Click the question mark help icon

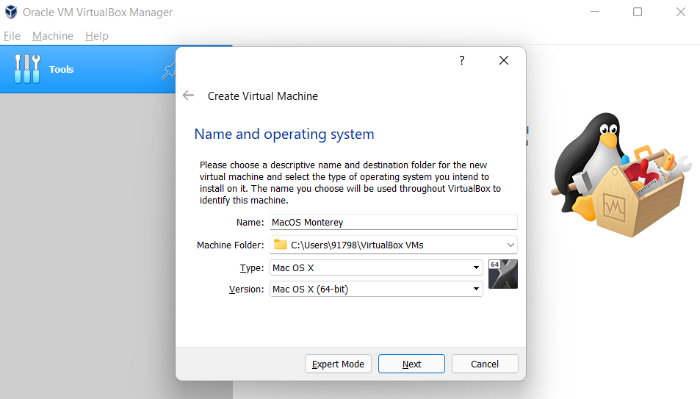point(462,60)
